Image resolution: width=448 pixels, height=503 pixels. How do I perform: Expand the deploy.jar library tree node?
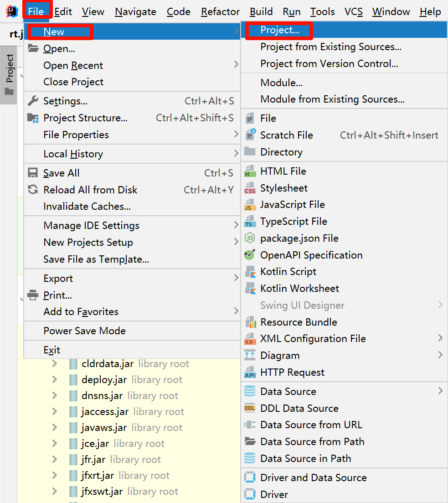(55, 379)
